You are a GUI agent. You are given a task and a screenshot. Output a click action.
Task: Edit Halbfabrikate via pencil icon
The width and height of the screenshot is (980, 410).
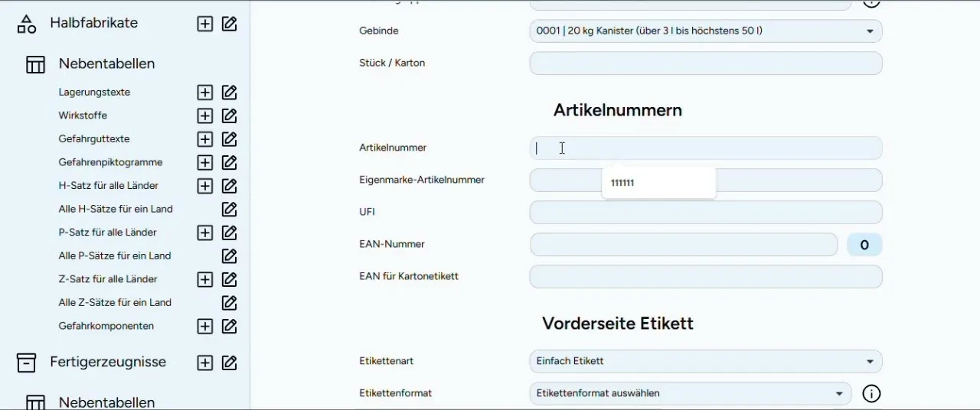[x=229, y=24]
